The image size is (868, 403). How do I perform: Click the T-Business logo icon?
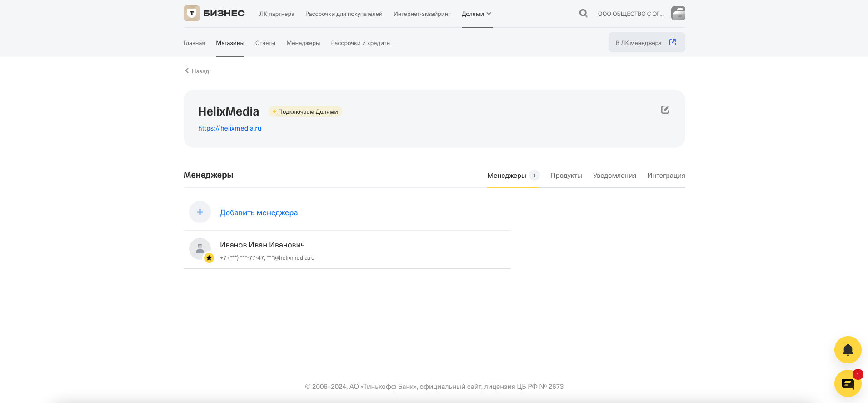tap(192, 13)
